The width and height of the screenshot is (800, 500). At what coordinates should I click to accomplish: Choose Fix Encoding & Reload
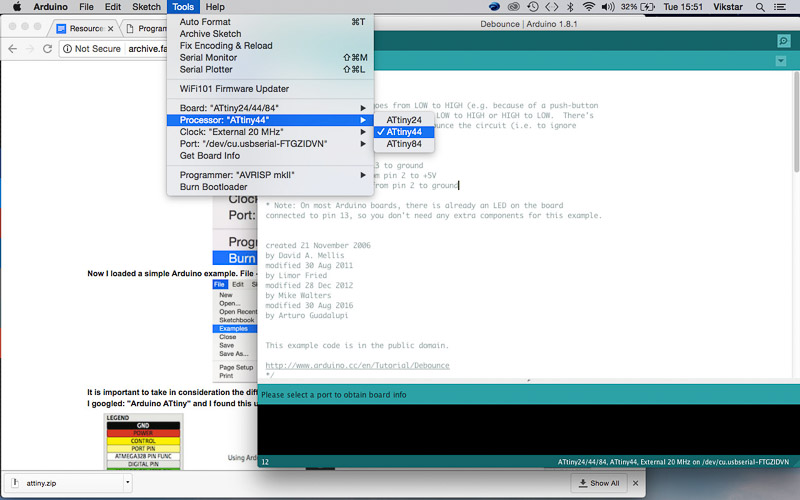click(270, 45)
